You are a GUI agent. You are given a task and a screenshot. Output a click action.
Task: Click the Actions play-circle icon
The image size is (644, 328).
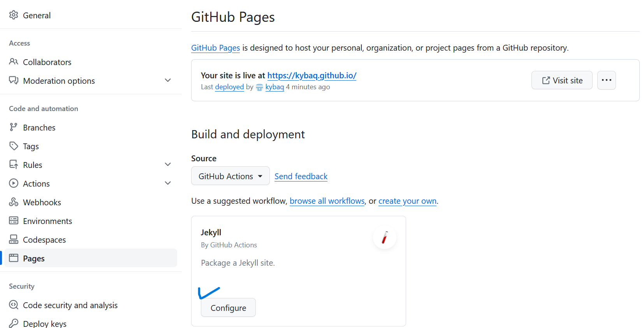point(14,183)
